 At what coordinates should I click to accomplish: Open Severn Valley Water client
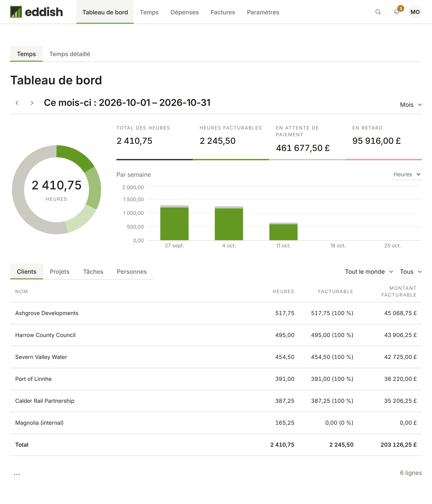(x=216, y=357)
